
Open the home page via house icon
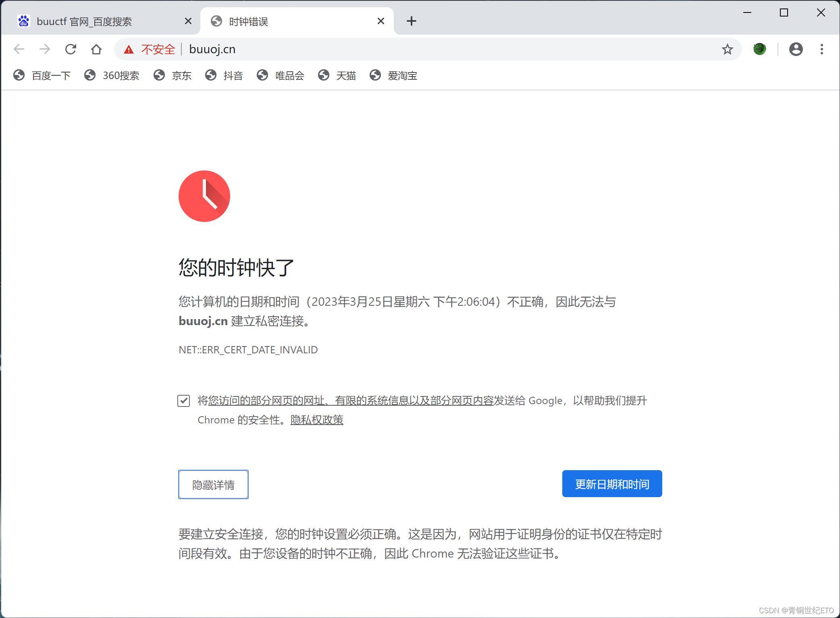coord(96,49)
